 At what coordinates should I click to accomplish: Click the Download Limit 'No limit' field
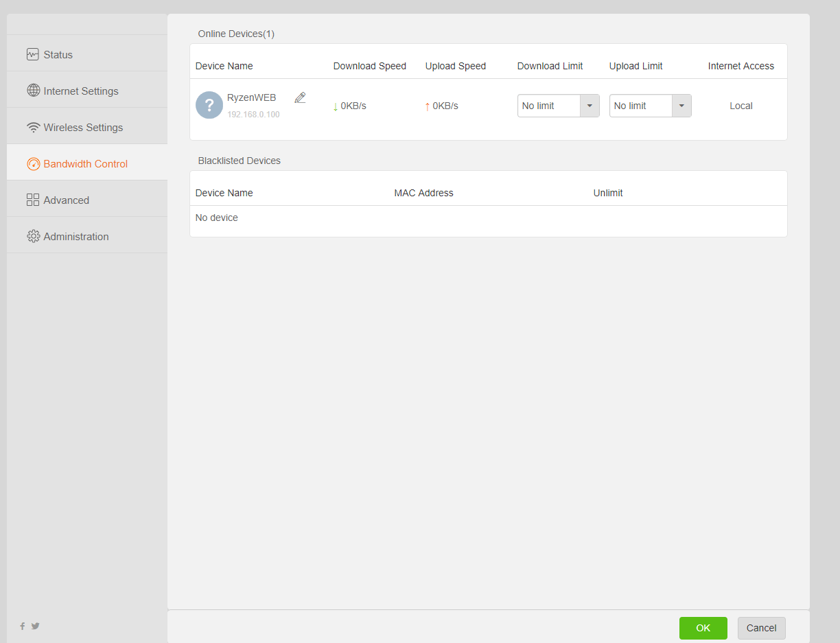pos(548,106)
